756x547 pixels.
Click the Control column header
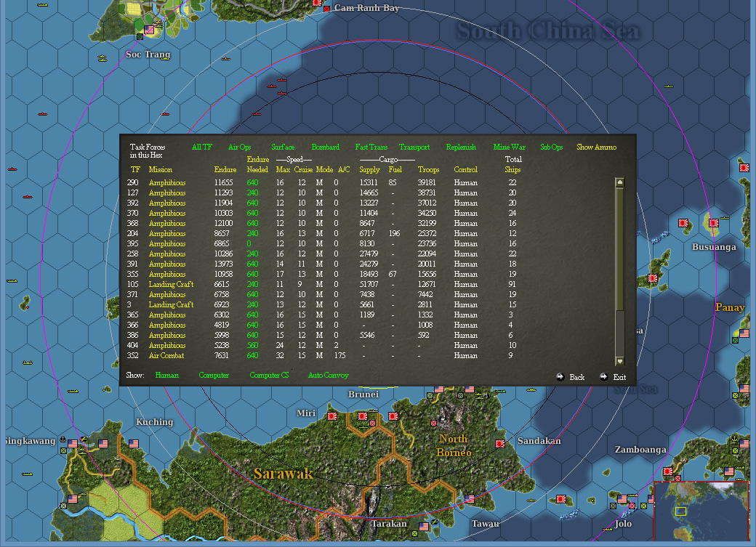pyautogui.click(x=465, y=170)
